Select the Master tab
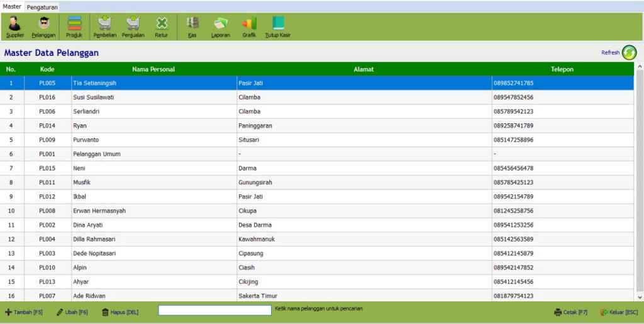Image resolution: width=644 pixels, height=324 pixels. [12, 6]
